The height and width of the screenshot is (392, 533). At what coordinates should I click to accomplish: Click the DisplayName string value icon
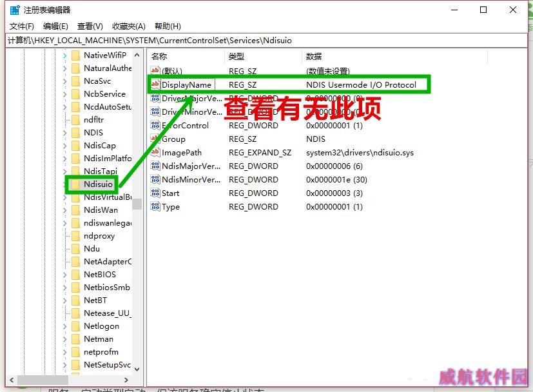coord(155,84)
